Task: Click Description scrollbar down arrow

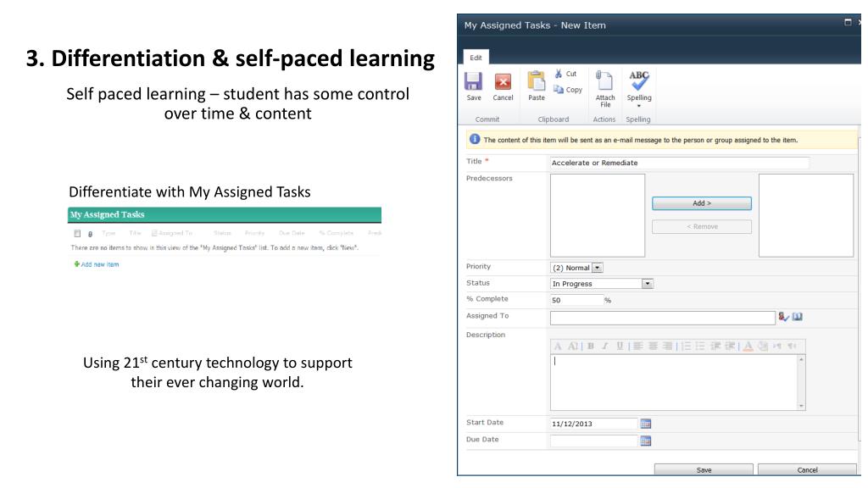Action: (x=801, y=406)
